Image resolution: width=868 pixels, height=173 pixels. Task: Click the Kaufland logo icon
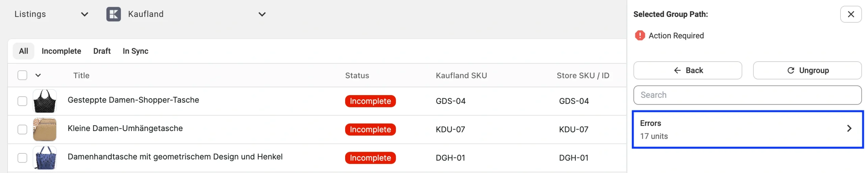[113, 14]
